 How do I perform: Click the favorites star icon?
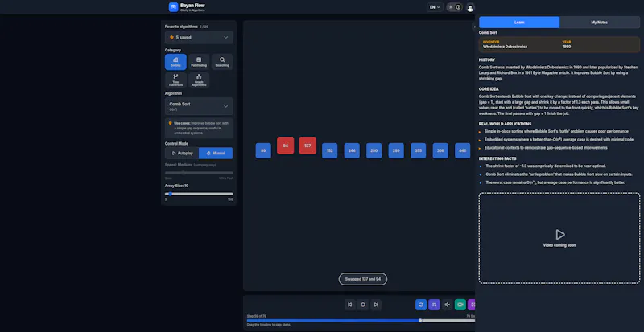click(x=171, y=37)
